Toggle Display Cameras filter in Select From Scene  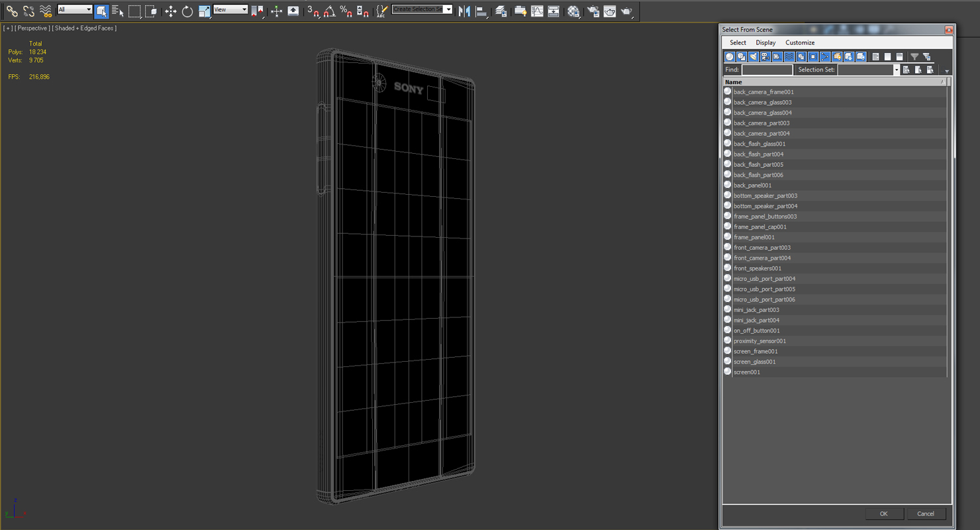[x=765, y=57]
